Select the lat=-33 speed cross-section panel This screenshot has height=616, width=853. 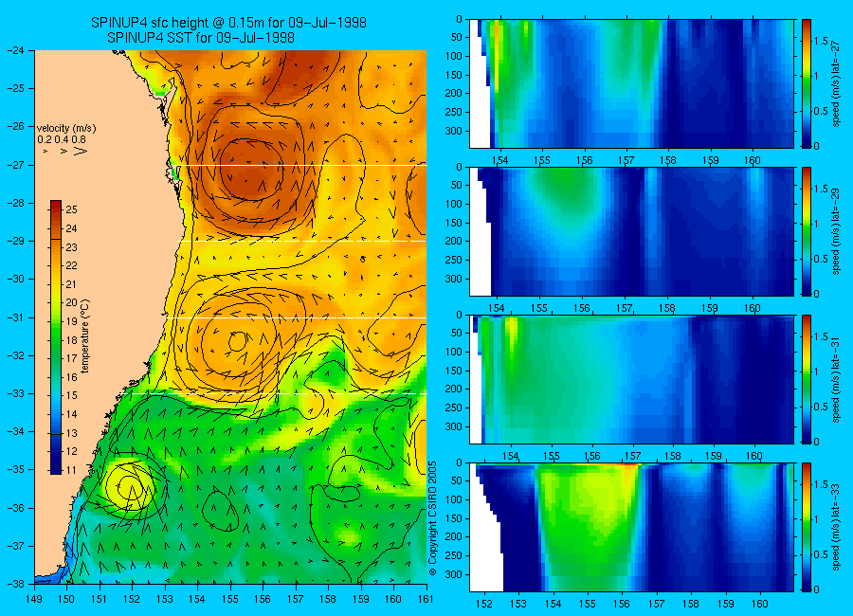click(631, 527)
